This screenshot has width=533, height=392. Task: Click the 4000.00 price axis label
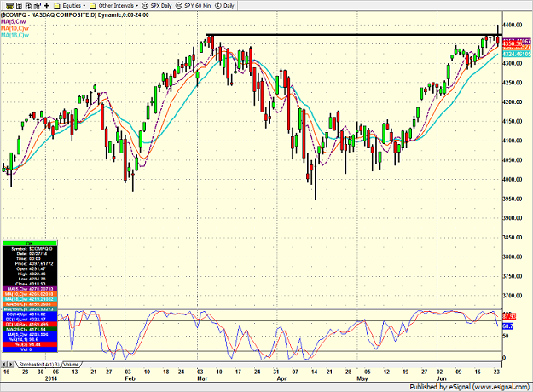513,179
